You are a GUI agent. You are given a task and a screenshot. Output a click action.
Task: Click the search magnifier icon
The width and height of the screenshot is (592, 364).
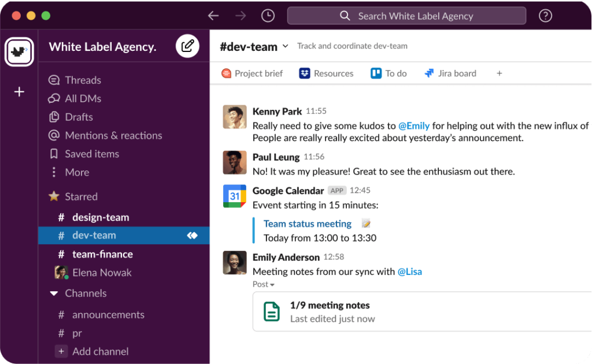coord(345,16)
